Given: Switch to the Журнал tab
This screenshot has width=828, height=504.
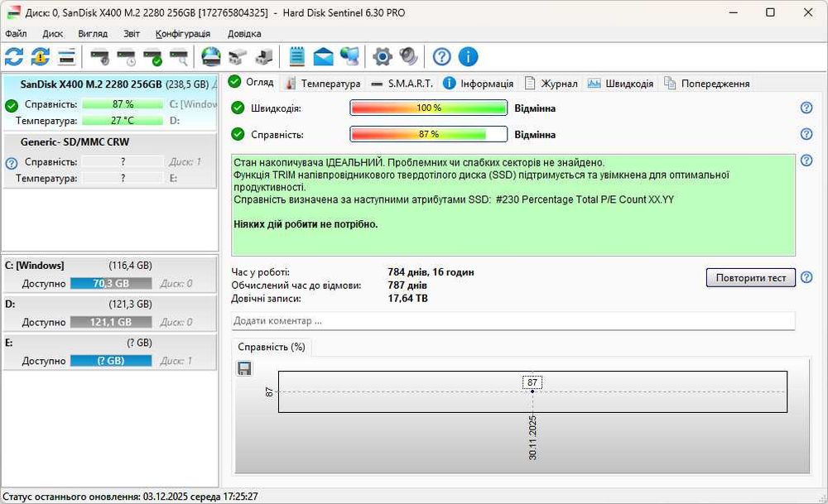Looking at the screenshot, I should [x=551, y=84].
